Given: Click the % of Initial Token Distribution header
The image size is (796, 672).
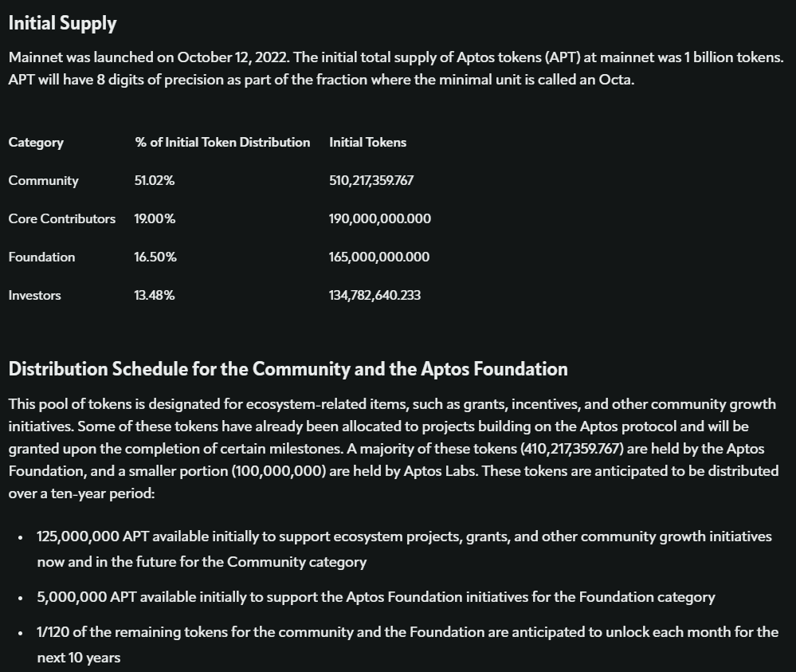Looking at the screenshot, I should coord(222,143).
